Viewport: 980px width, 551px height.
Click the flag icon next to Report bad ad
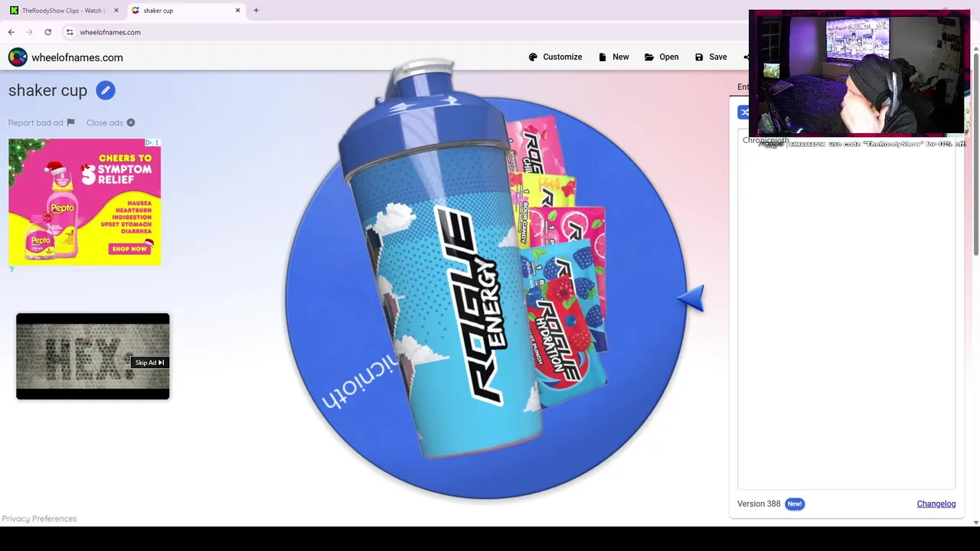70,122
